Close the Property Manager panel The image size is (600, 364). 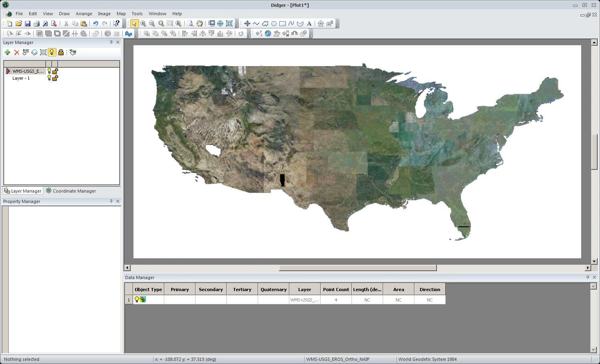click(x=118, y=201)
